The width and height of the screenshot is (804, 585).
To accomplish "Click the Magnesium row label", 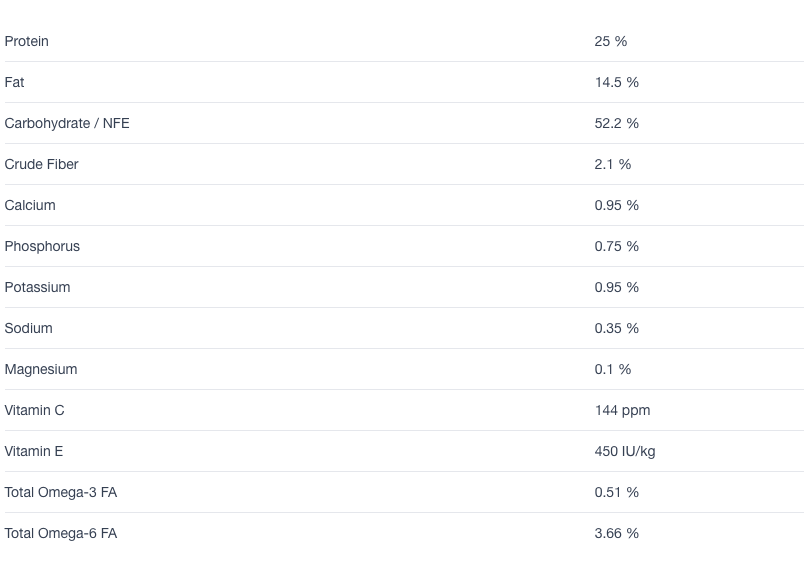I will [41, 369].
